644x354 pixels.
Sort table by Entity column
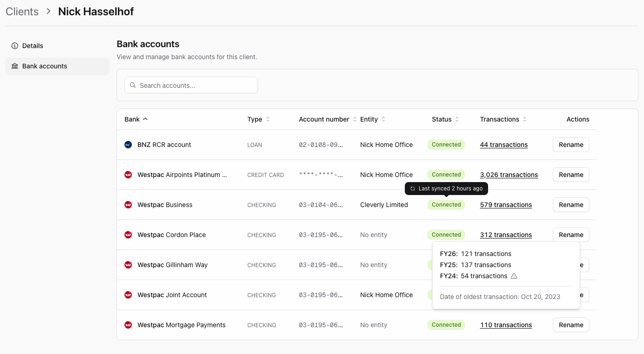click(x=373, y=119)
